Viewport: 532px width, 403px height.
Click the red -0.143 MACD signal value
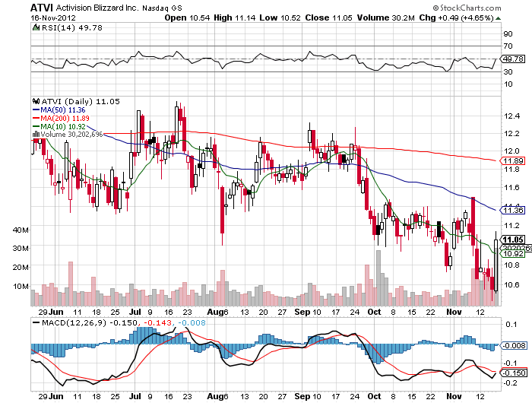click(x=157, y=322)
